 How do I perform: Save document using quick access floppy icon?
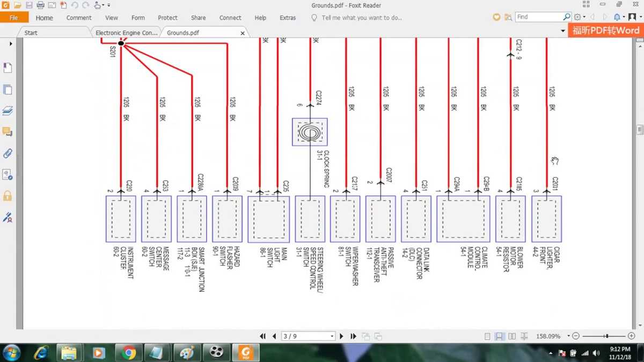coord(29,5)
